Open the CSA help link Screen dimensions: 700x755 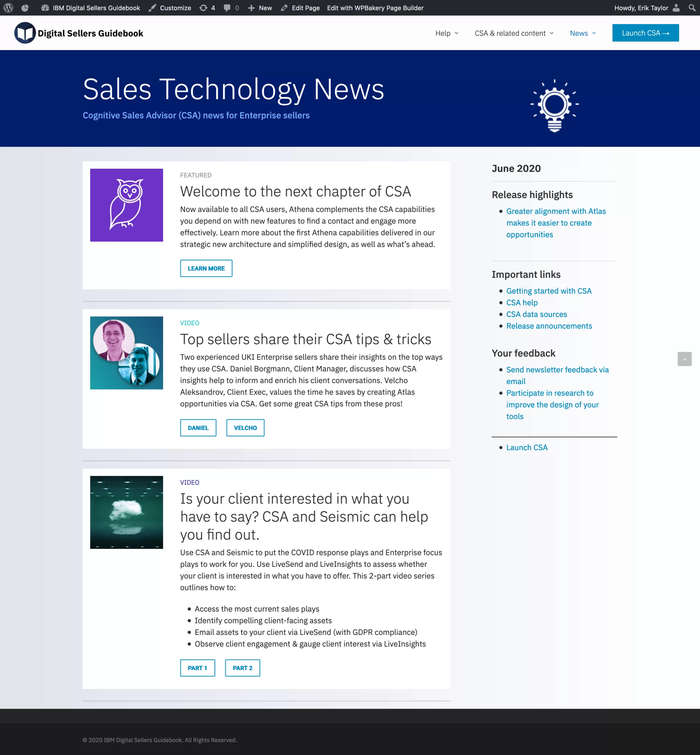point(522,303)
